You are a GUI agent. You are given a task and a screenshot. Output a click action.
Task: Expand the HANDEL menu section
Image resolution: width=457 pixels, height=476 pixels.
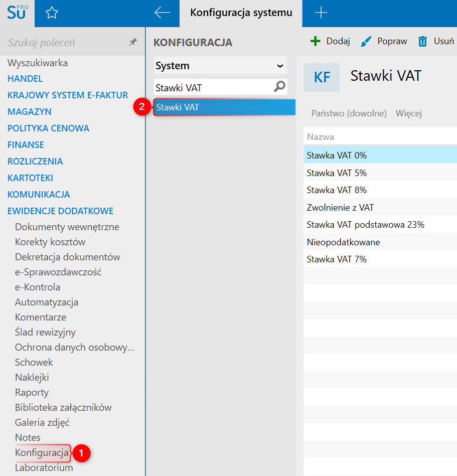25,79
